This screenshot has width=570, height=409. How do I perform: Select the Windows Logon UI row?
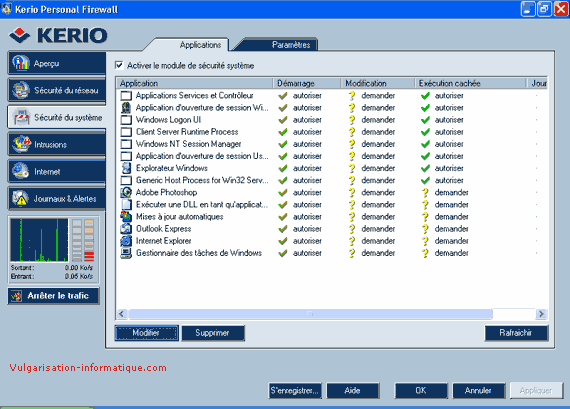tap(332, 120)
